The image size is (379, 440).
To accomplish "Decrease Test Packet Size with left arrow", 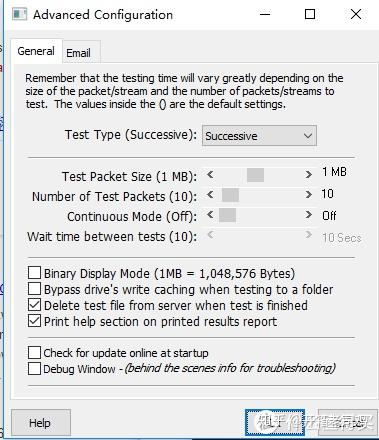I will tap(210, 175).
